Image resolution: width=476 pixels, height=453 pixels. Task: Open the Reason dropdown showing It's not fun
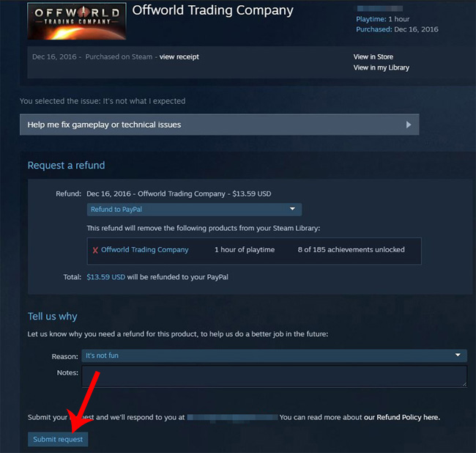pyautogui.click(x=274, y=356)
